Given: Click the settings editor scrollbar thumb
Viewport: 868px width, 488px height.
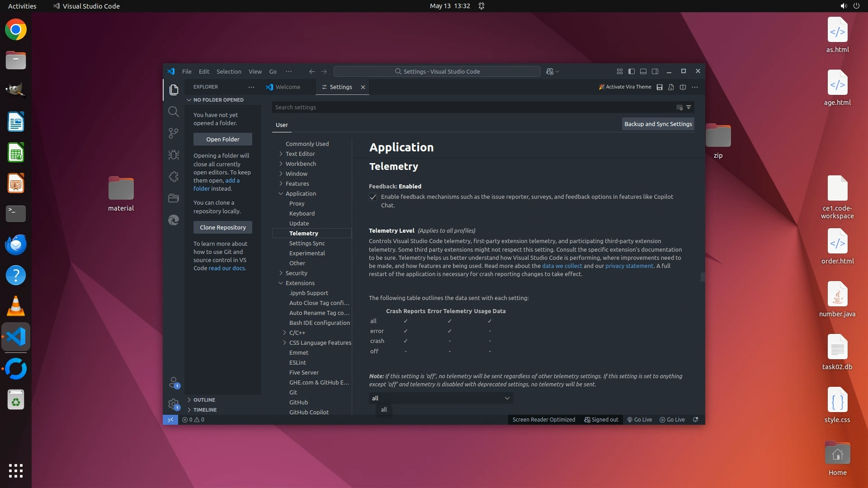Looking at the screenshot, I should coord(703,277).
